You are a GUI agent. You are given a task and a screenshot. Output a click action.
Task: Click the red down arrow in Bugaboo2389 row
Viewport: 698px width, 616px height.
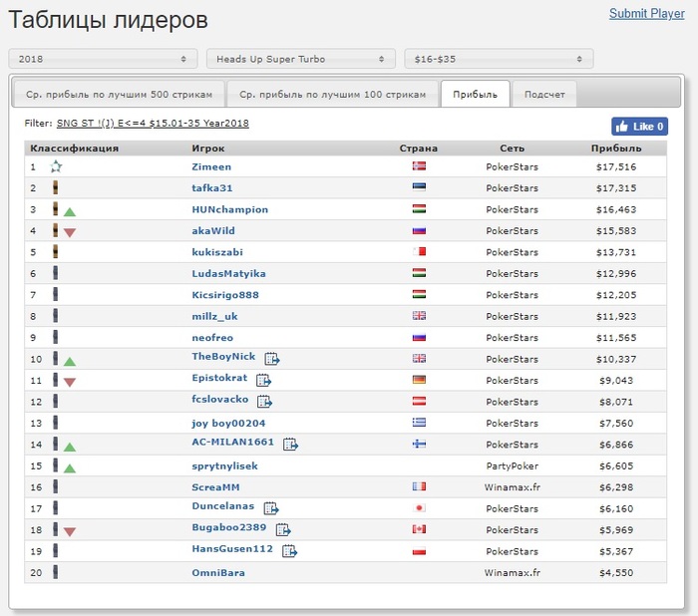pyautogui.click(x=70, y=531)
